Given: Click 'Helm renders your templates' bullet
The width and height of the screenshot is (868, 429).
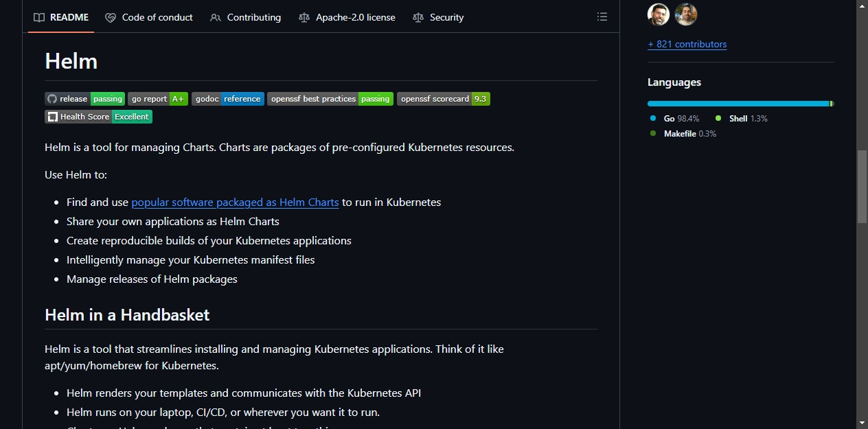Looking at the screenshot, I should click(244, 393).
